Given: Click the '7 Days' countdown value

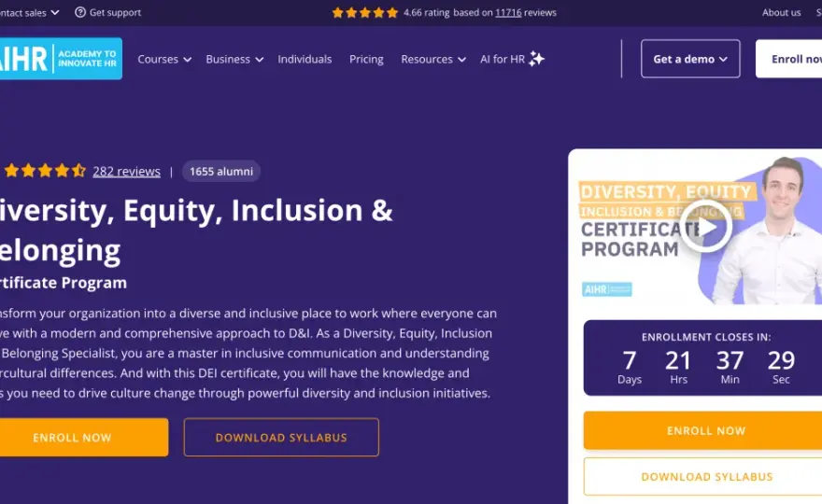Looking at the screenshot, I should (x=630, y=367).
